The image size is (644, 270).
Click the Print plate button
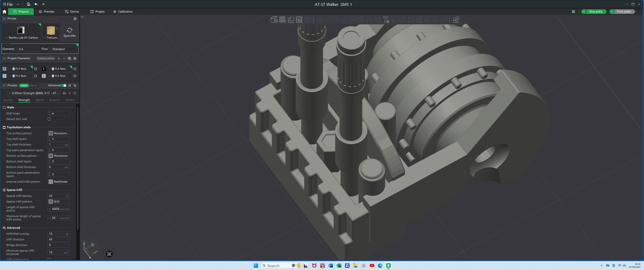(624, 12)
